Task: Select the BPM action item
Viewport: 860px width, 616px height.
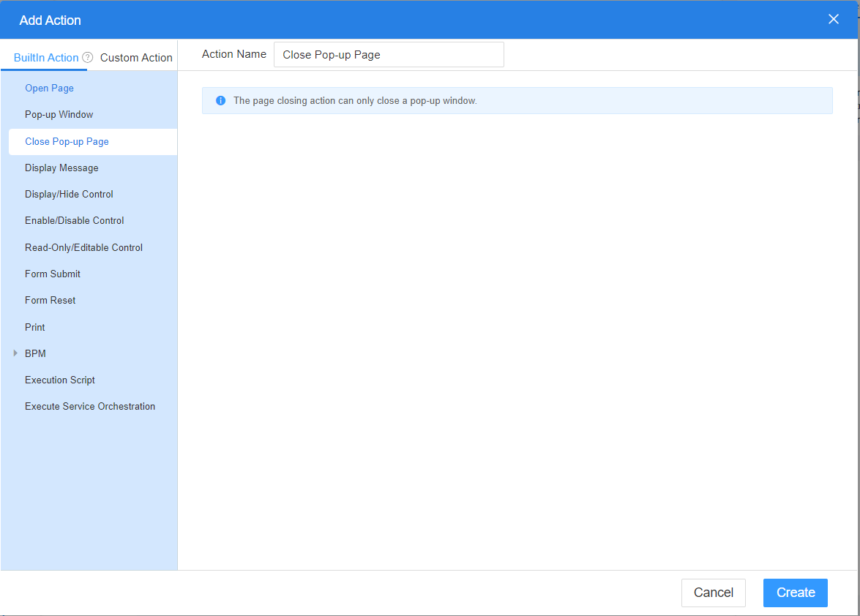Action: pyautogui.click(x=35, y=353)
